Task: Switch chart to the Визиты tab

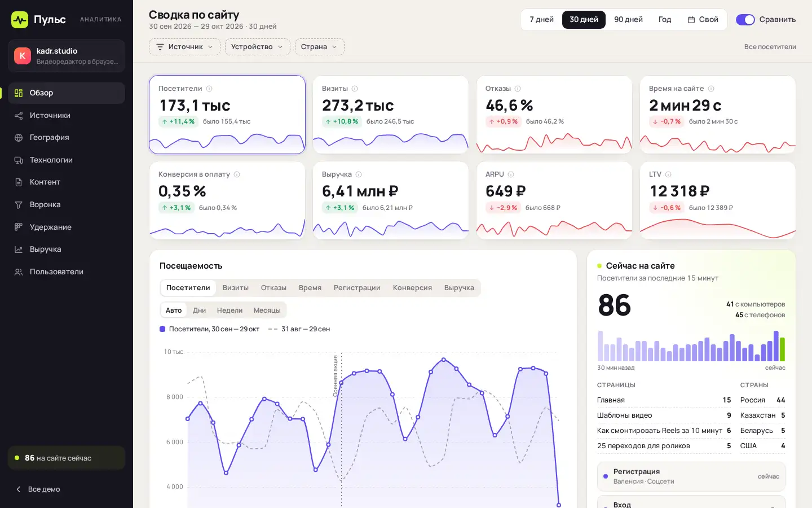Action: tap(235, 288)
